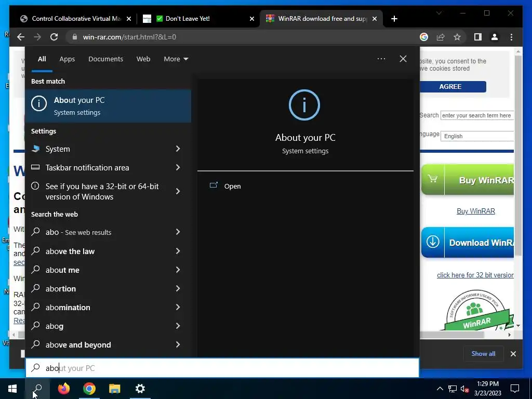This screenshot has height=399, width=532.
Task: Switch to Don't Leave Yet! tab
Action: click(198, 19)
